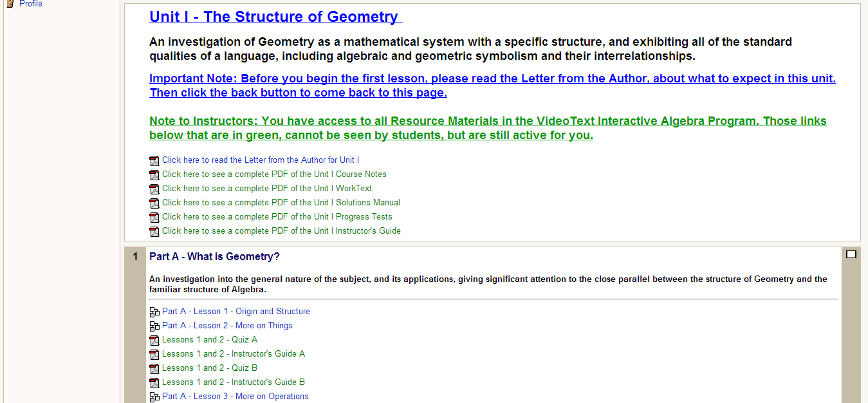Screen dimensions: 868x403
Task: Go to the Profile link in the sidebar
Action: (31, 4)
